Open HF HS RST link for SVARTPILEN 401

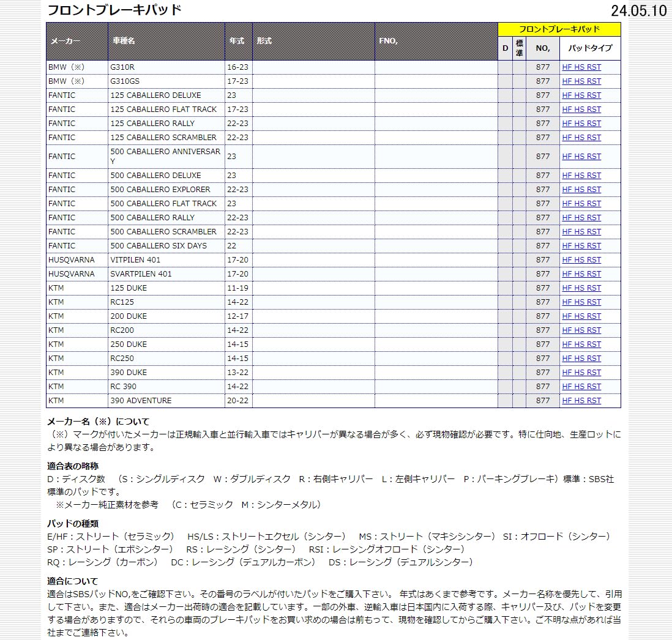pyautogui.click(x=581, y=274)
